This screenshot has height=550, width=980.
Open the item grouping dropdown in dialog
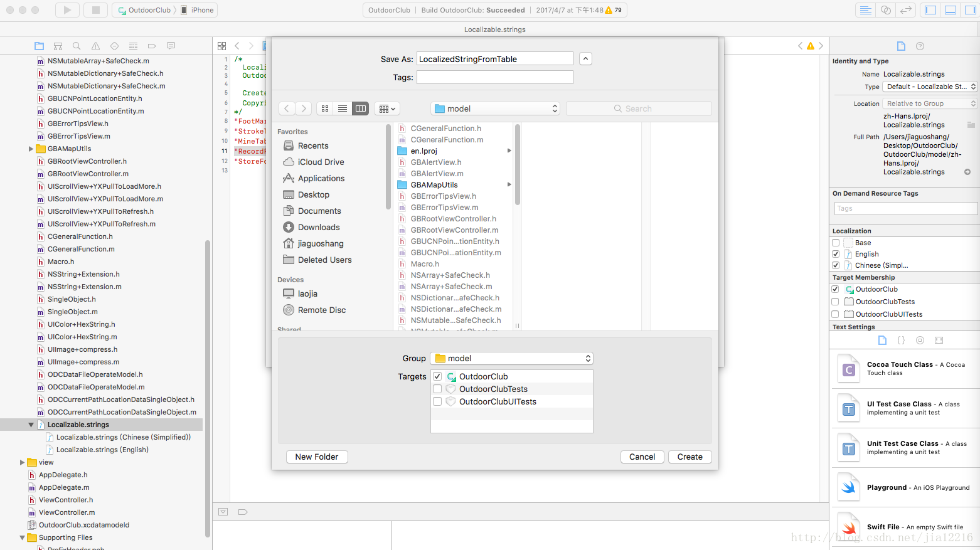(386, 108)
